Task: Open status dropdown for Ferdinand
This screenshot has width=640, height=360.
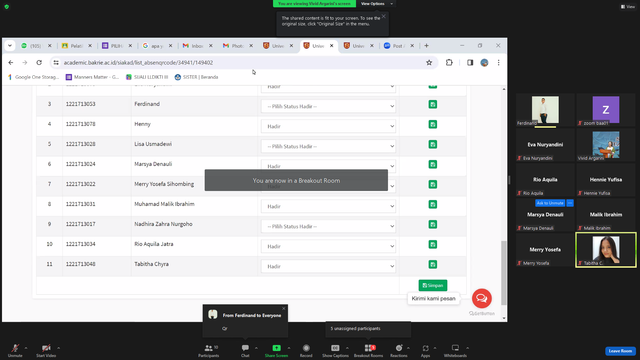Action: tap(329, 106)
